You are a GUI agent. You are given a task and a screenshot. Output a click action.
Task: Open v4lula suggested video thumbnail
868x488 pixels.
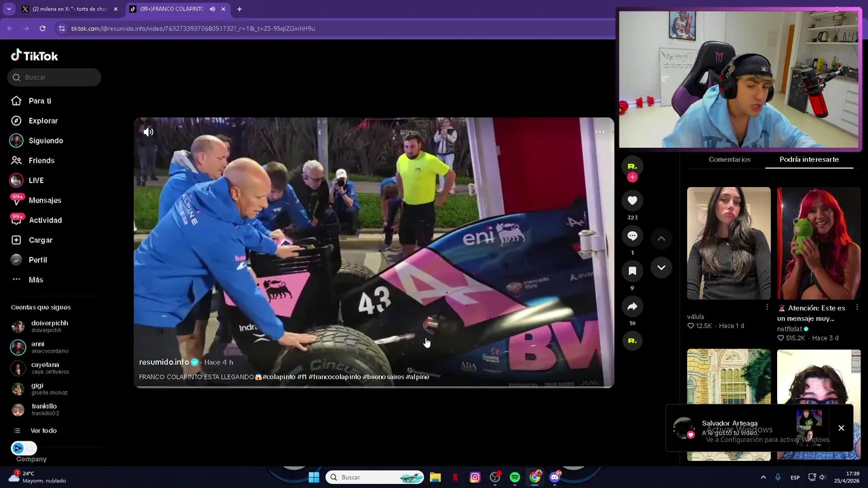tap(729, 243)
